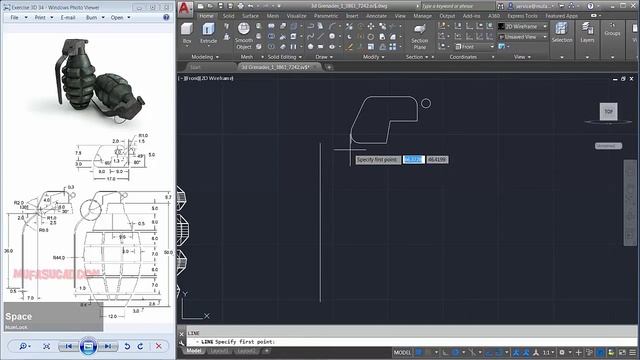
Task: Open the AutoCAD application menu logo
Action: (x=185, y=8)
